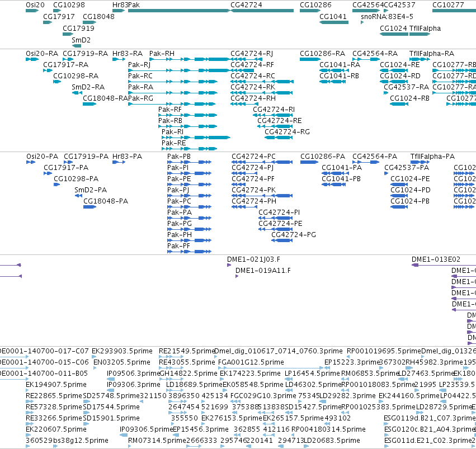
Task: Click the TfIIFalpha gene label
Action: click(x=425, y=28)
